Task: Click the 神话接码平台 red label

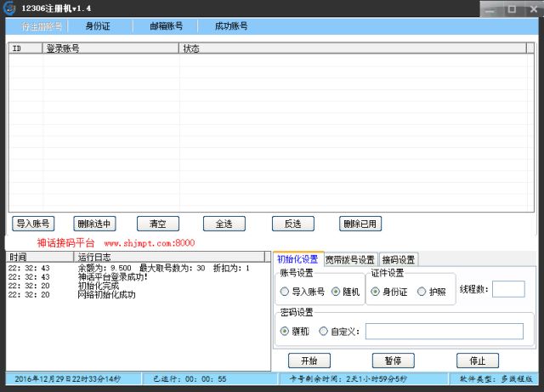Action: pyautogui.click(x=65, y=242)
